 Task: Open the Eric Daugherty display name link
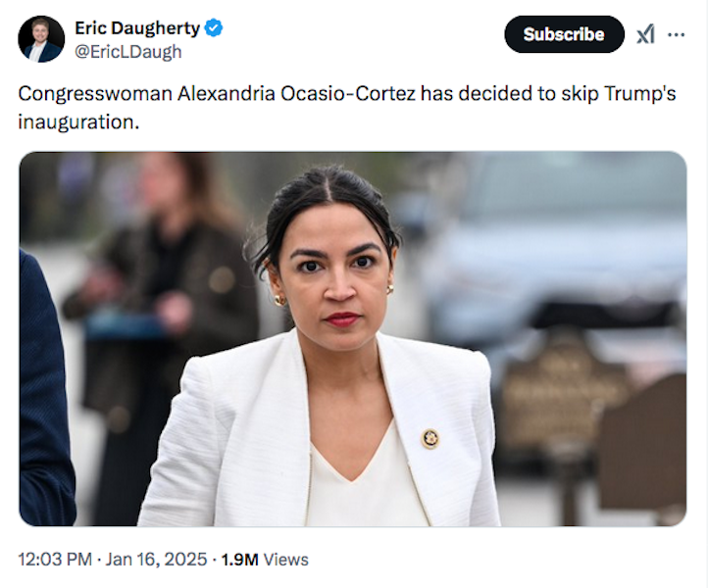pyautogui.click(x=137, y=28)
